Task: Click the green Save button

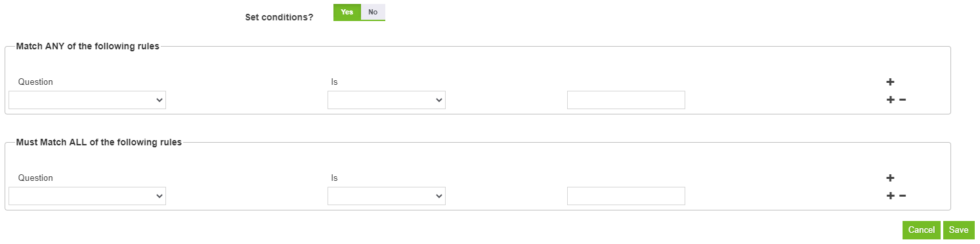Action: [958, 230]
